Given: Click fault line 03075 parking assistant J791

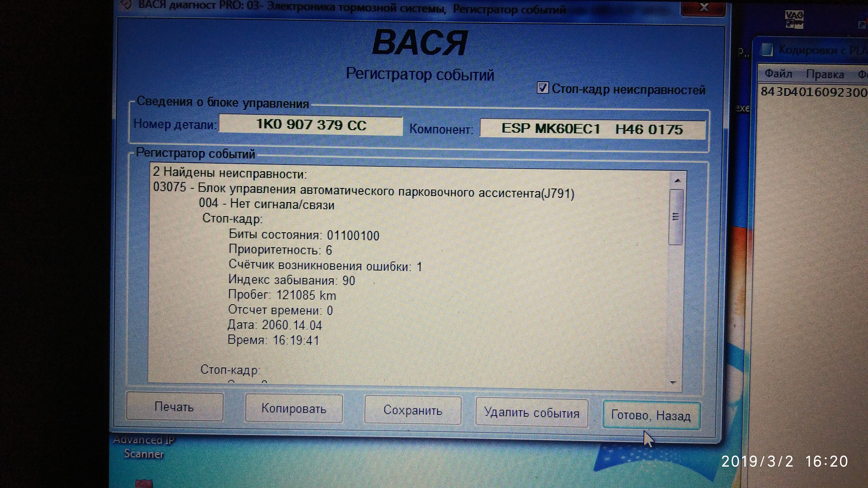Looking at the screenshot, I should coord(363,190).
